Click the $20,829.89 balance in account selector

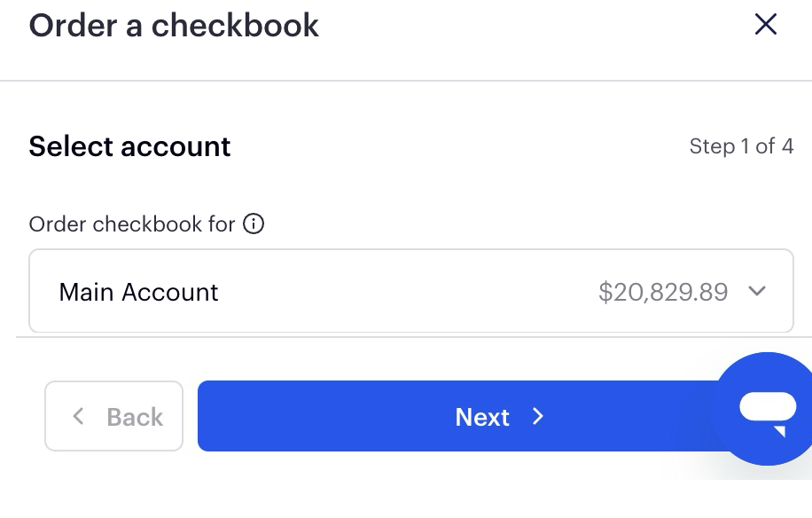coord(663,292)
